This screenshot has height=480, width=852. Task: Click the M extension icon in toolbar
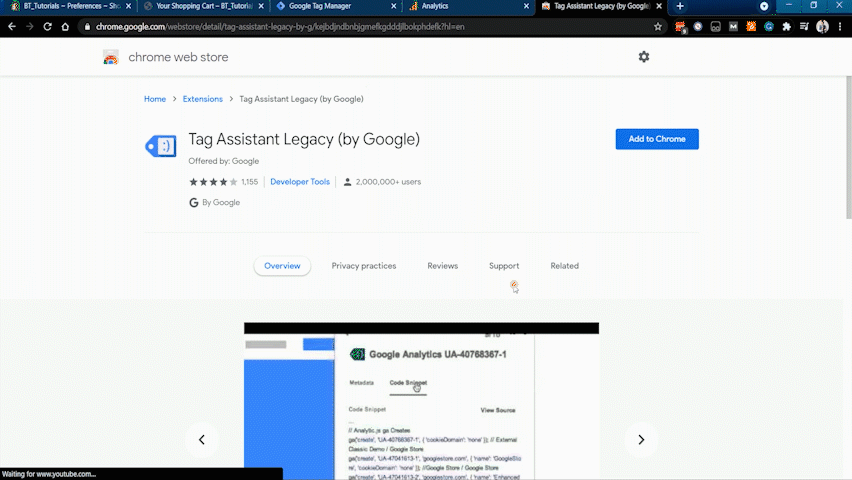click(733, 26)
